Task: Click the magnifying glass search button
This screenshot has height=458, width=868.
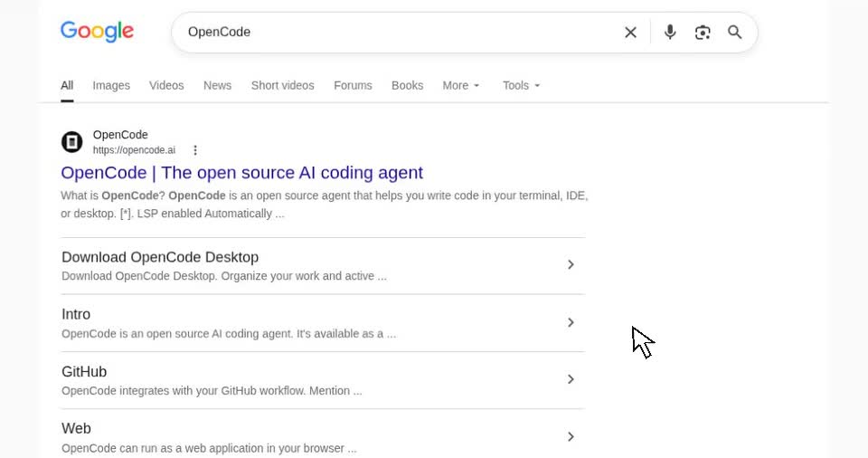Action: [x=734, y=33]
